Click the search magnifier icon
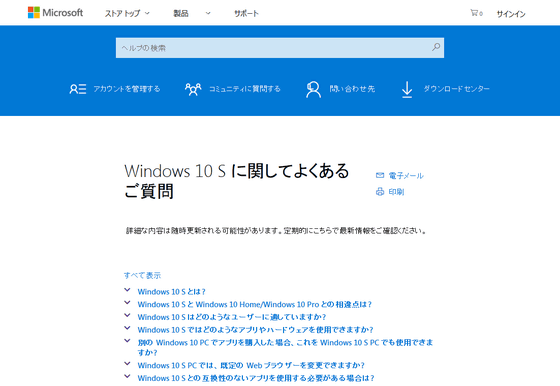The height and width of the screenshot is (386, 560). 436,47
